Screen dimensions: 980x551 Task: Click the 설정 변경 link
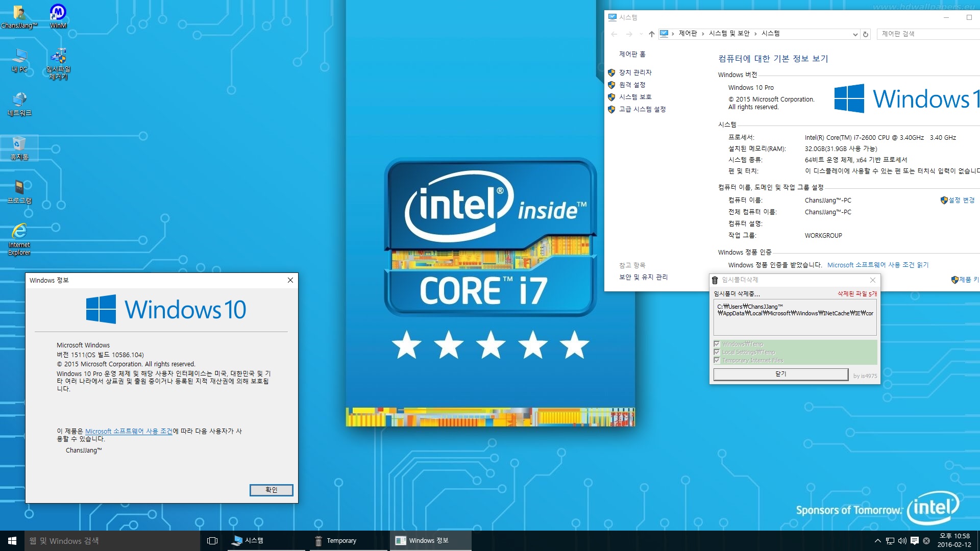962,200
